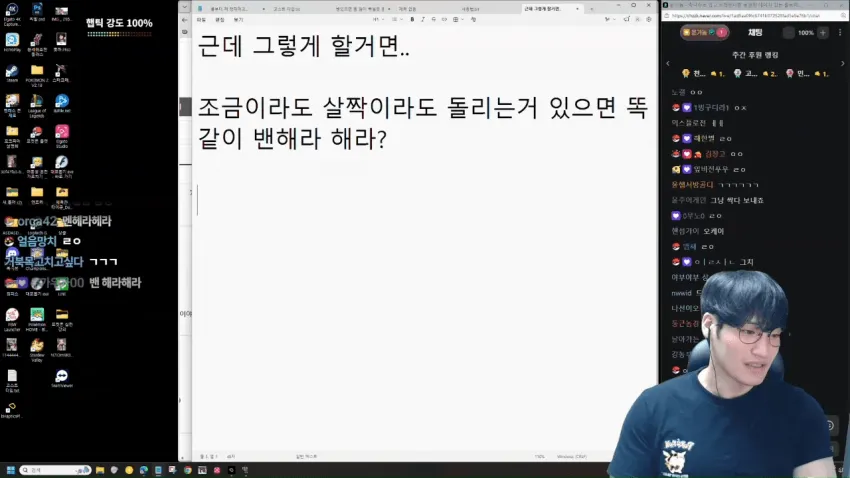Open the Elgato 4K Capture desktop icon
The image size is (850, 478).
coord(12,15)
